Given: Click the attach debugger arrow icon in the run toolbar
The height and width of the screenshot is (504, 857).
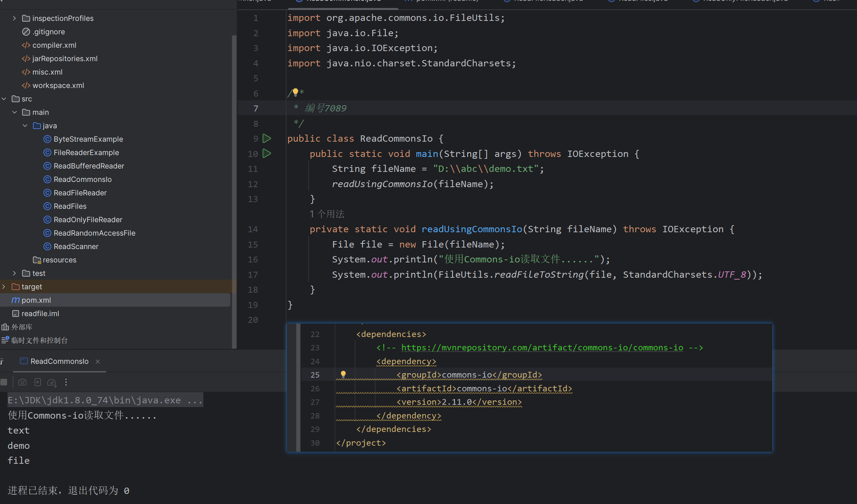Looking at the screenshot, I should coord(37,382).
